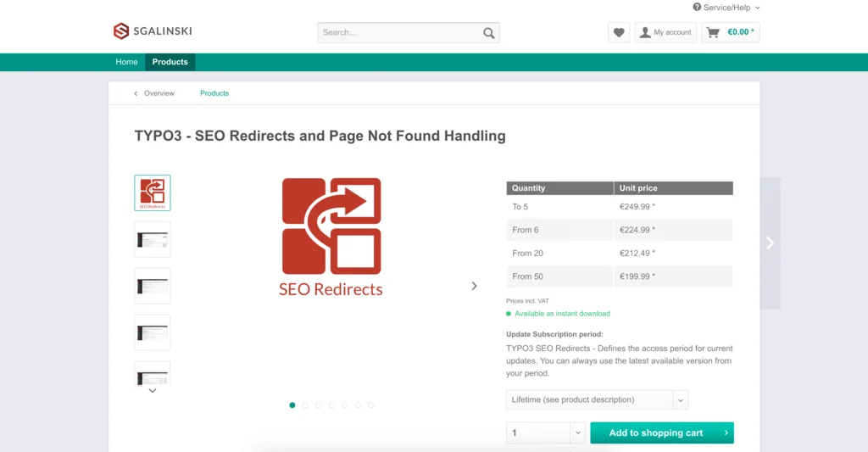The image size is (868, 452).
Task: Open the quantity selector dropdown
Action: click(x=546, y=432)
